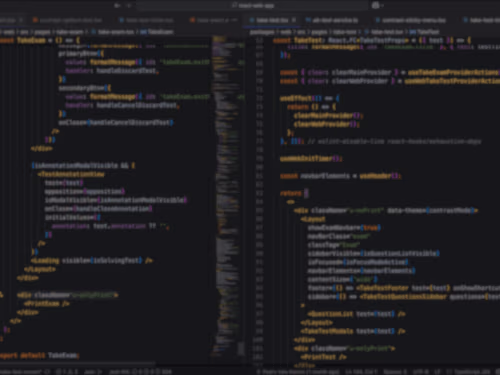Open take-exam.tsx breadcrumb in left editor

coord(113,32)
